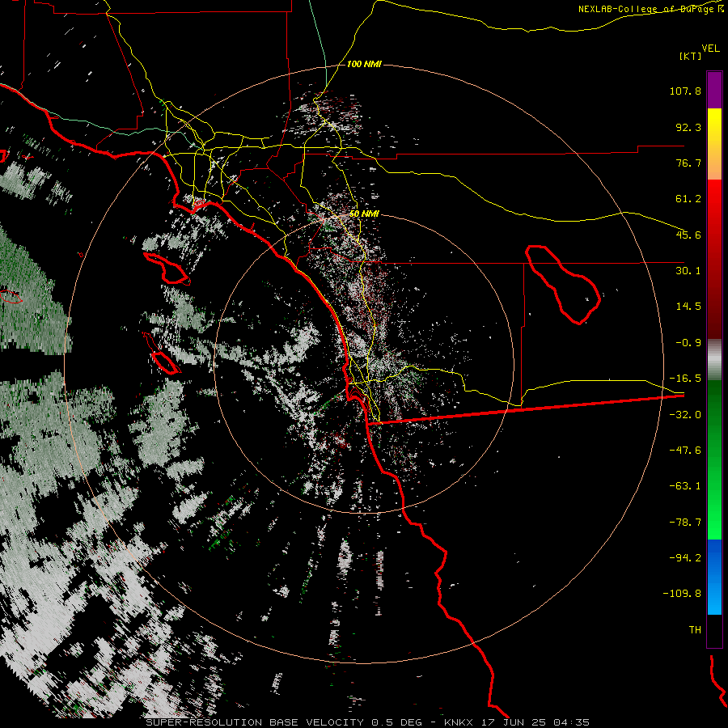Image resolution: width=728 pixels, height=728 pixels.
Task: Click the TH legend label
Action: [695, 630]
